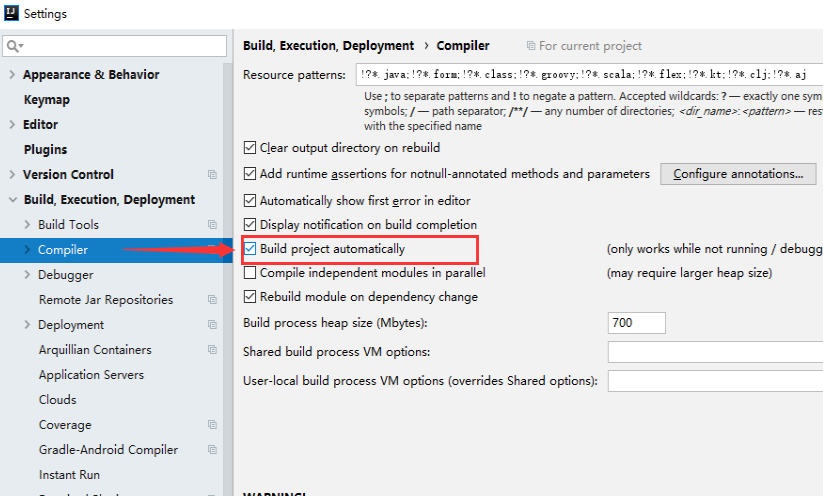Expand the Editor section arrow
823x496 pixels.
[12, 124]
